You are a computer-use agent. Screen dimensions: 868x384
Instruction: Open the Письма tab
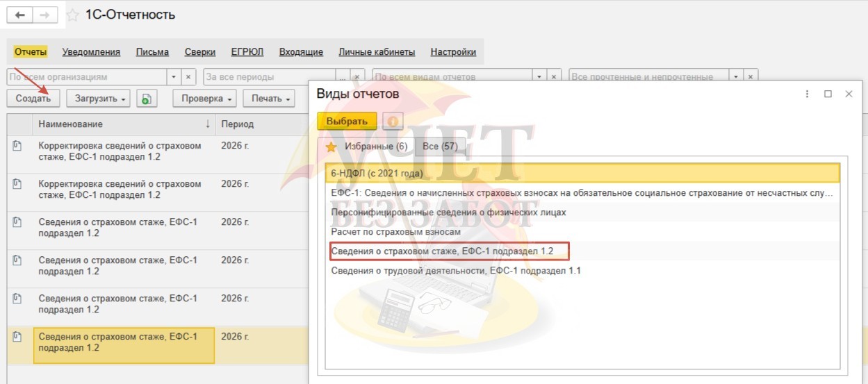point(152,52)
